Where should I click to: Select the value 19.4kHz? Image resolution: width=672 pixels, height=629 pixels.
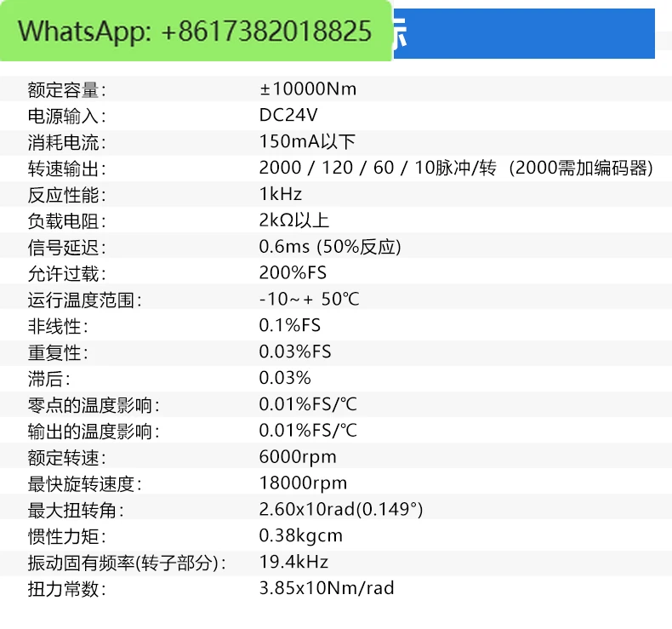[x=293, y=561]
